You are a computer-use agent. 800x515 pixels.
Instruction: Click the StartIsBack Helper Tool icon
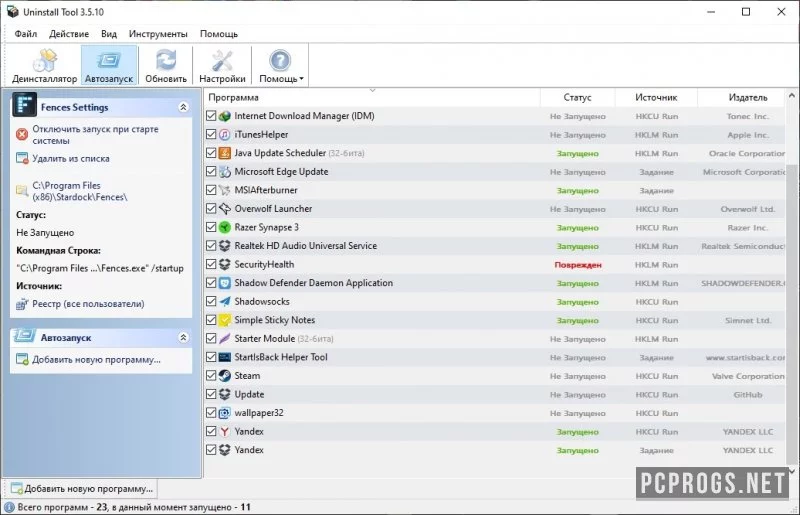coord(224,357)
